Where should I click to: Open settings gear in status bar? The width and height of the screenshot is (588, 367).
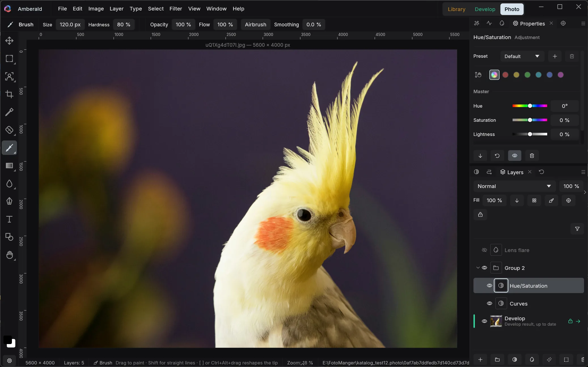pos(9,361)
